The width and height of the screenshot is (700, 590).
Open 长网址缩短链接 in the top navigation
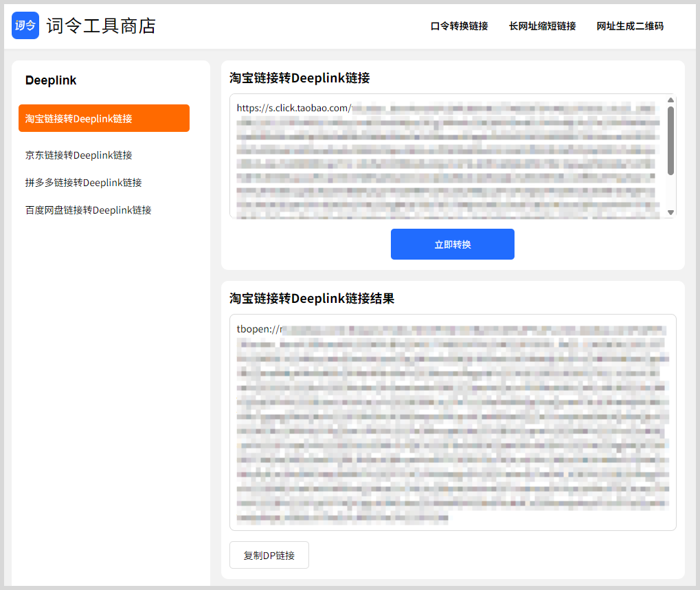pyautogui.click(x=543, y=26)
